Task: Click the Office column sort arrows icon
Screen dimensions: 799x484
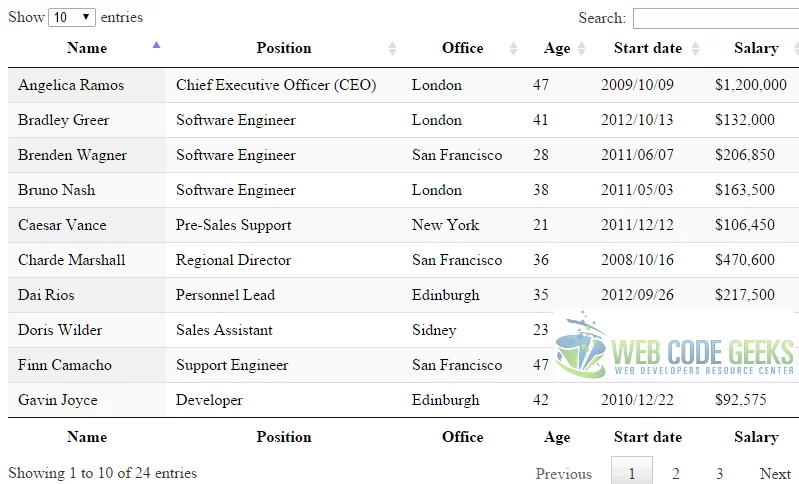Action: (x=513, y=48)
